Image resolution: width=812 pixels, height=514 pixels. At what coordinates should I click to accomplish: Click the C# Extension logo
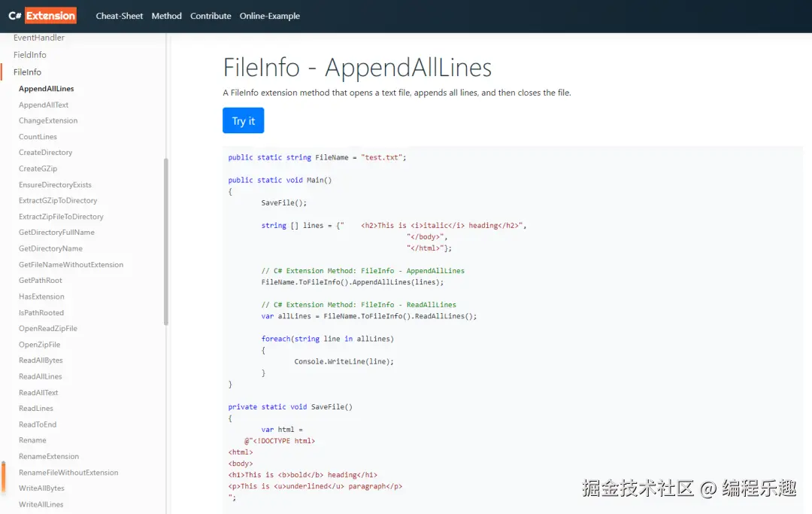click(x=42, y=16)
